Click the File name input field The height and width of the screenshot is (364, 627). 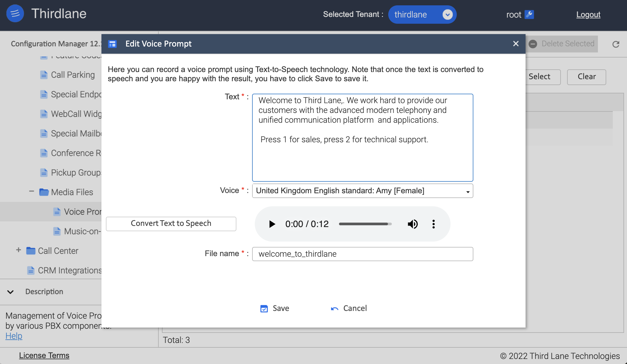pos(362,254)
